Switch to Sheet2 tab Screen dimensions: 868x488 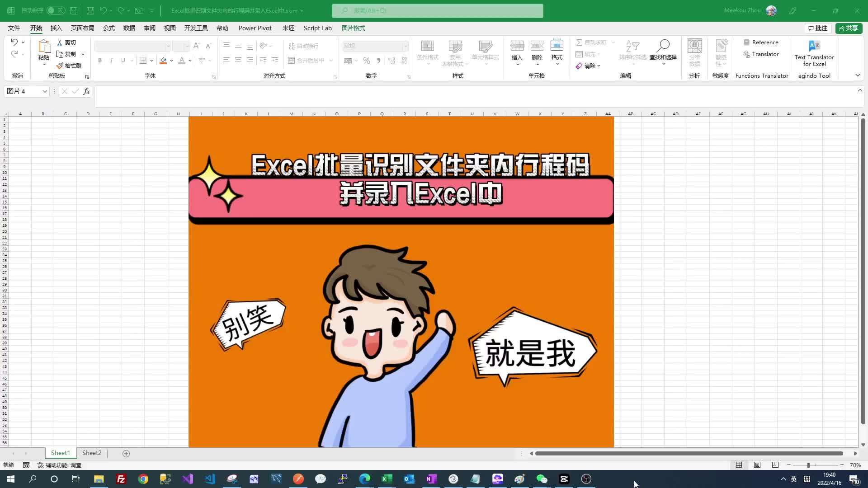pyautogui.click(x=92, y=453)
